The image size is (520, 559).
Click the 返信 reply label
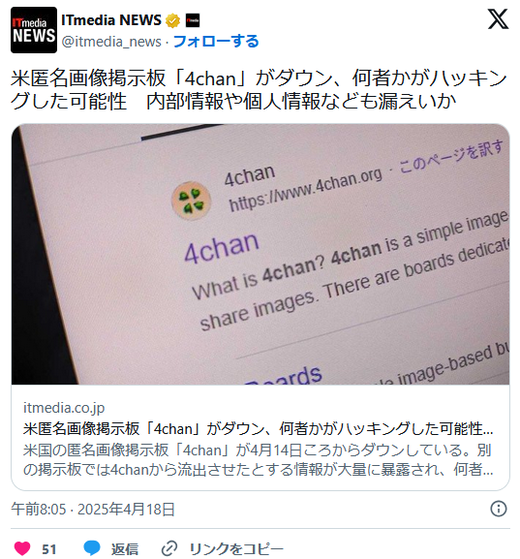pyautogui.click(x=124, y=549)
